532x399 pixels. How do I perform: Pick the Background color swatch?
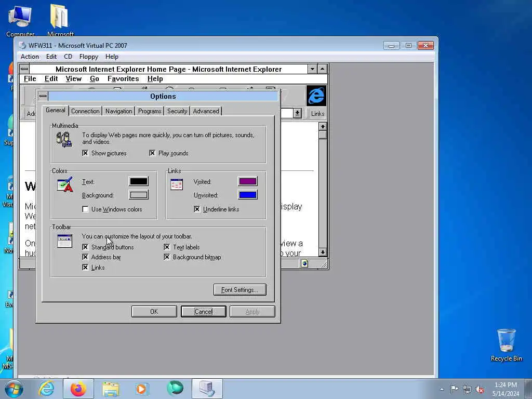(138, 195)
